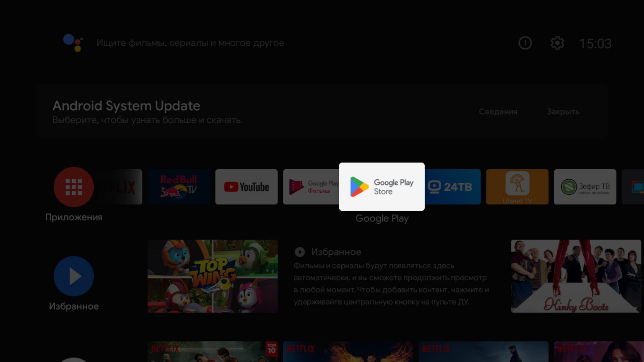The height and width of the screenshot is (362, 644).
Task: Click Сведения on the system update card
Action: 498,112
